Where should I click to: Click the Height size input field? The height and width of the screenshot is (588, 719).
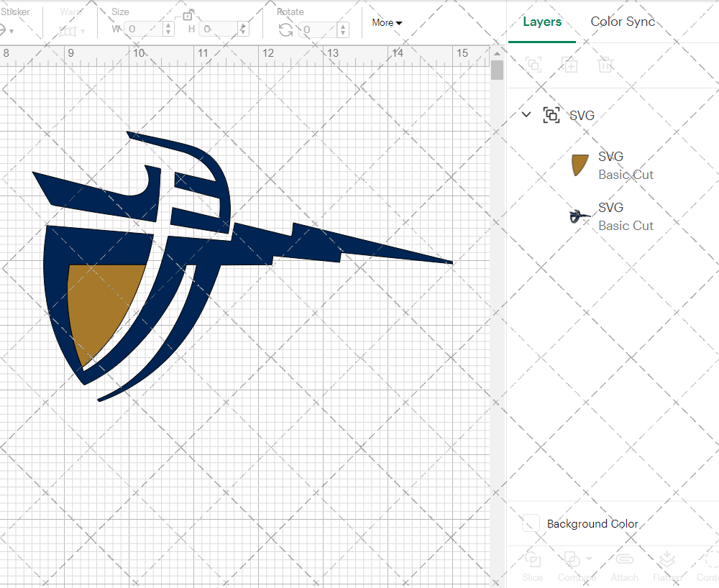point(219,29)
